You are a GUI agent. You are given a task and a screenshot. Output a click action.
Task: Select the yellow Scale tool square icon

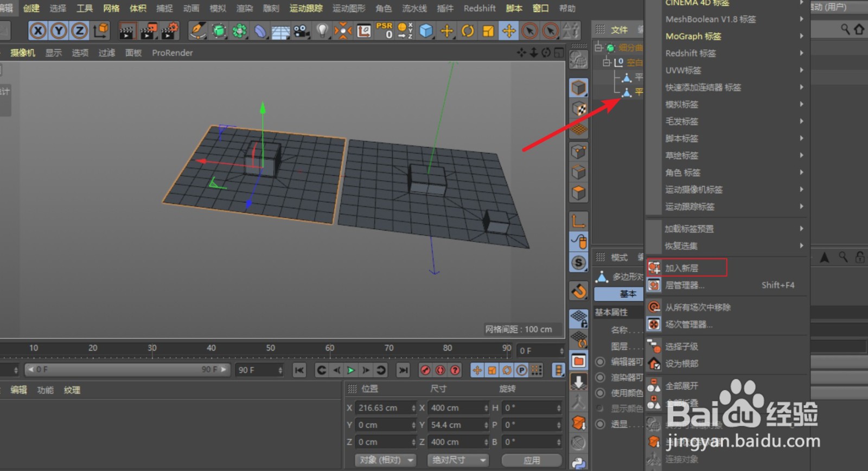click(488, 31)
